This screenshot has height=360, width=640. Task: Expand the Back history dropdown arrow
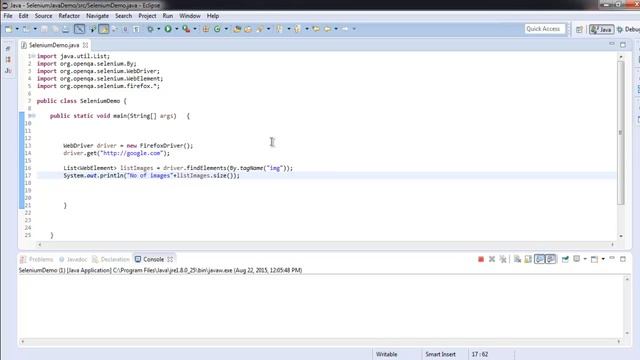(336, 29)
